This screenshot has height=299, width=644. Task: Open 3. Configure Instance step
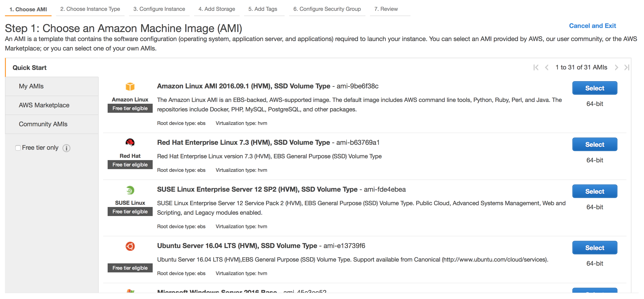159,9
